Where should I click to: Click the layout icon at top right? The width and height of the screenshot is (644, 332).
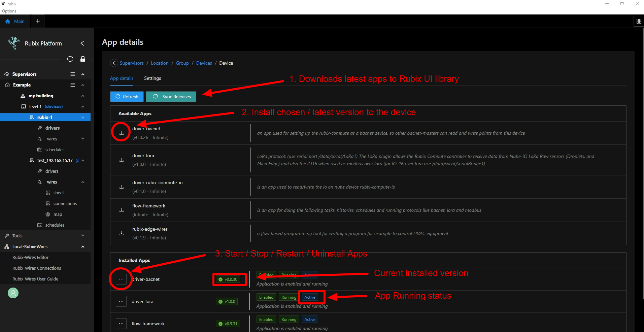click(639, 21)
